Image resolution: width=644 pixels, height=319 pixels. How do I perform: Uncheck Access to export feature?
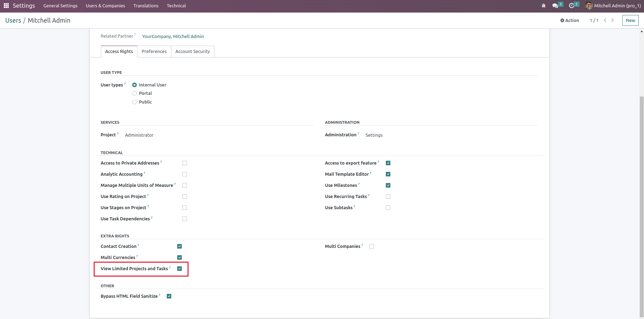point(388,163)
